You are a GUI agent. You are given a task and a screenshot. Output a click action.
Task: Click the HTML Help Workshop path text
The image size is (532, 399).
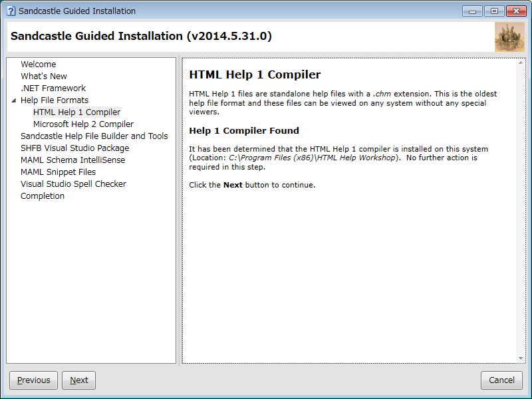tap(312, 158)
